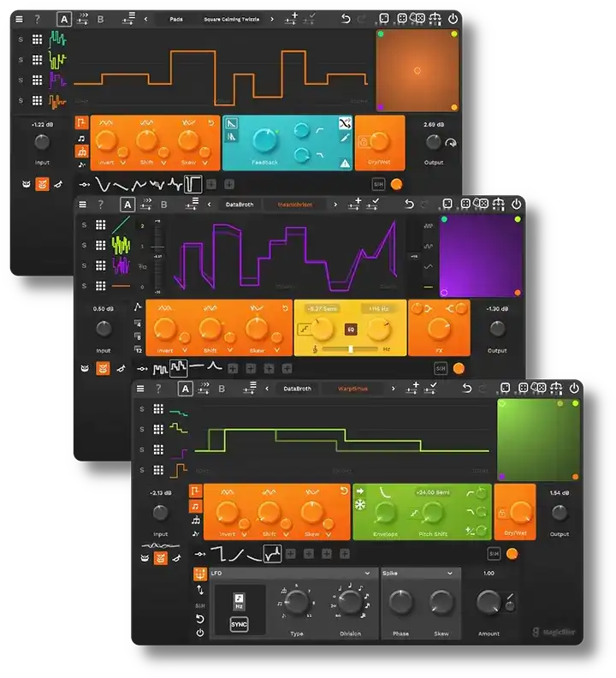Add wave in first plus slot, Warptimus window
The height and width of the screenshot is (678, 616).
click(291, 554)
